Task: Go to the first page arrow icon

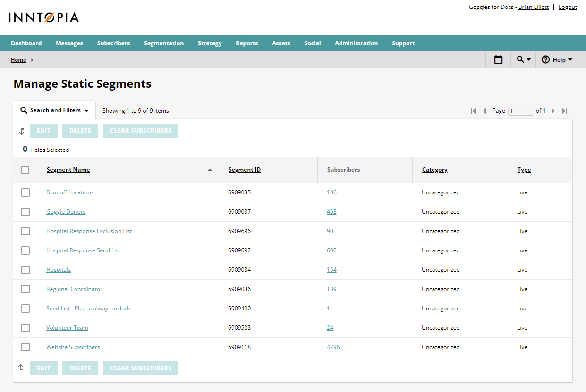Action: [473, 111]
